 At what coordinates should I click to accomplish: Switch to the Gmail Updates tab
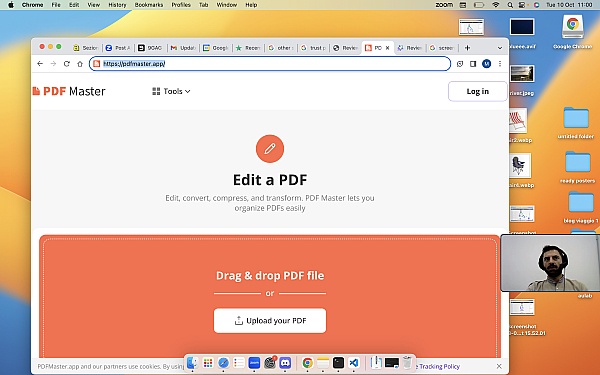tap(183, 48)
